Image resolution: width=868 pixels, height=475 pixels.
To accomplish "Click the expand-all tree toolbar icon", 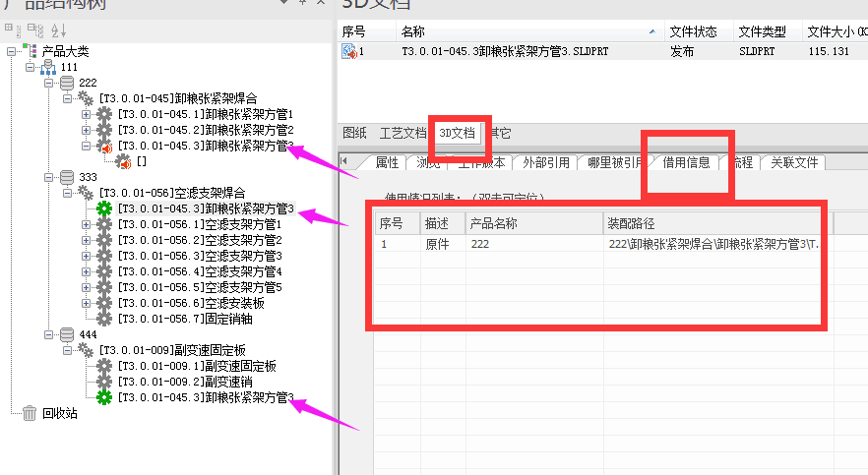I will [x=12, y=30].
